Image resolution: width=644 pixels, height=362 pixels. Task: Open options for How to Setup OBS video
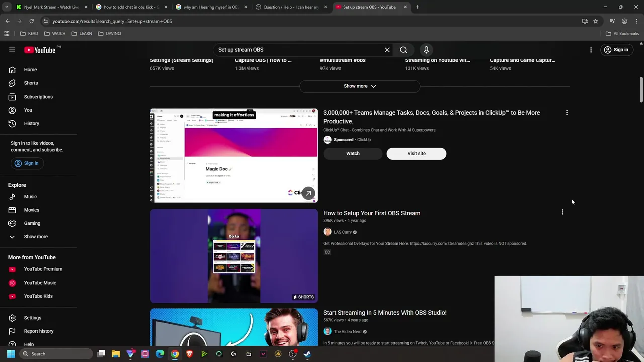click(x=562, y=212)
